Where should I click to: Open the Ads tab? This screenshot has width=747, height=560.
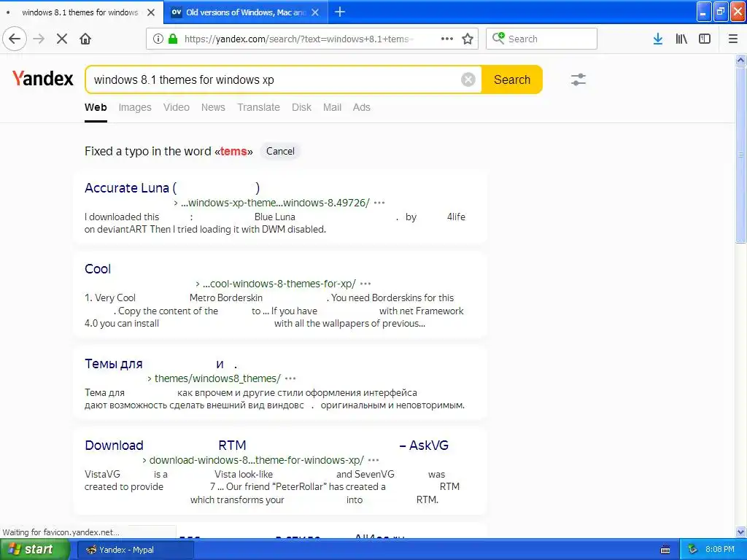[362, 108]
